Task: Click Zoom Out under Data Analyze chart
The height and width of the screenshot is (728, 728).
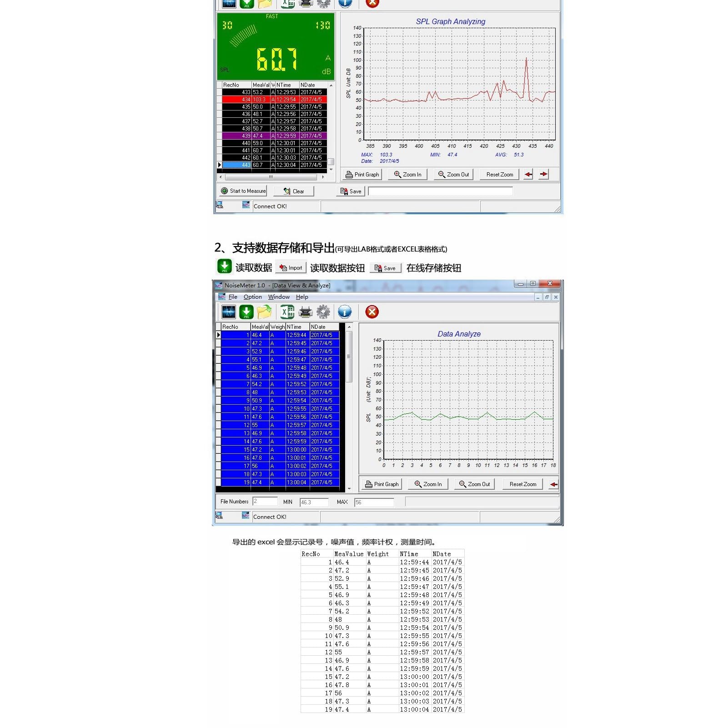Action: pyautogui.click(x=474, y=484)
